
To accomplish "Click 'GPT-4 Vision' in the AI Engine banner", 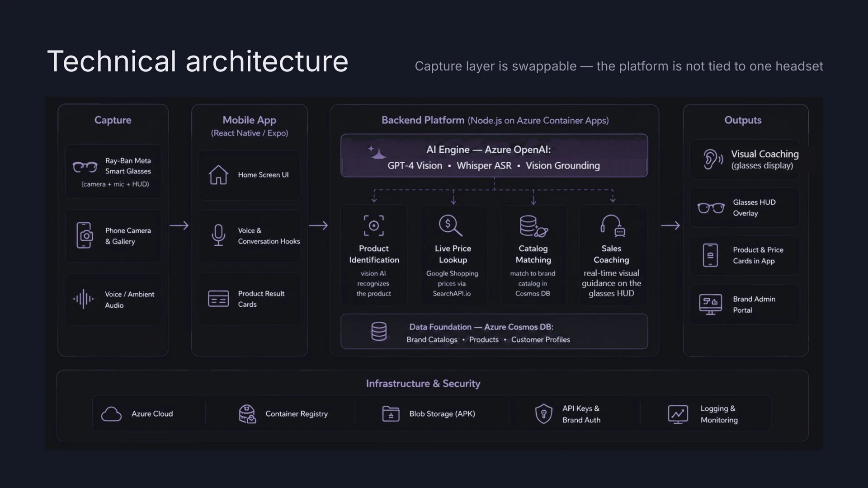I will coord(415,166).
